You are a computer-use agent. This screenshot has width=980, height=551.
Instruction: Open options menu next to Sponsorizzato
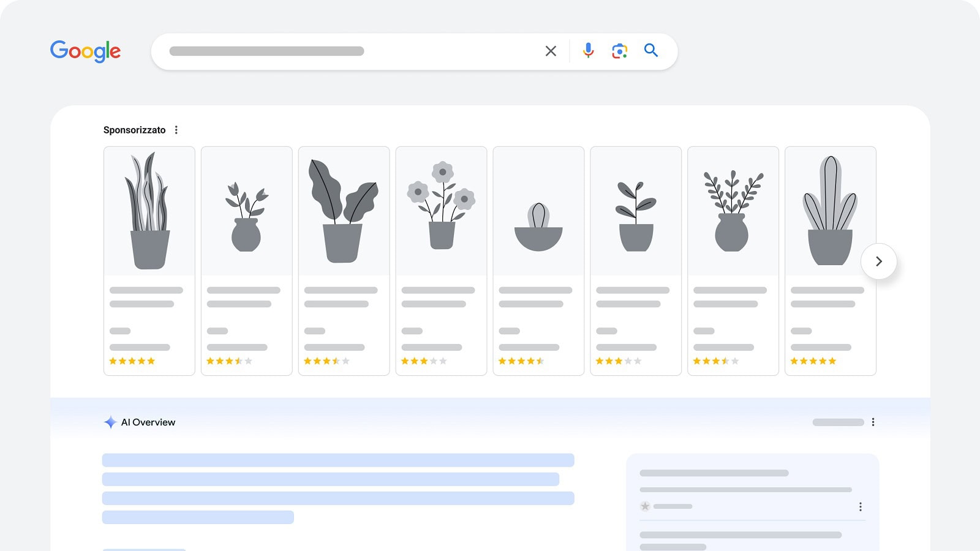click(x=176, y=130)
